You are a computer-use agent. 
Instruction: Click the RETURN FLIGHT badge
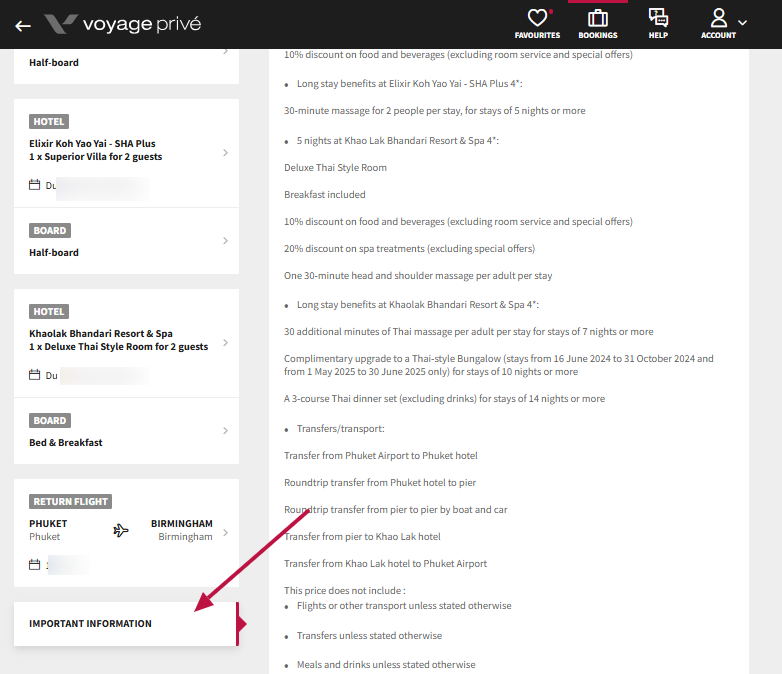pos(70,501)
